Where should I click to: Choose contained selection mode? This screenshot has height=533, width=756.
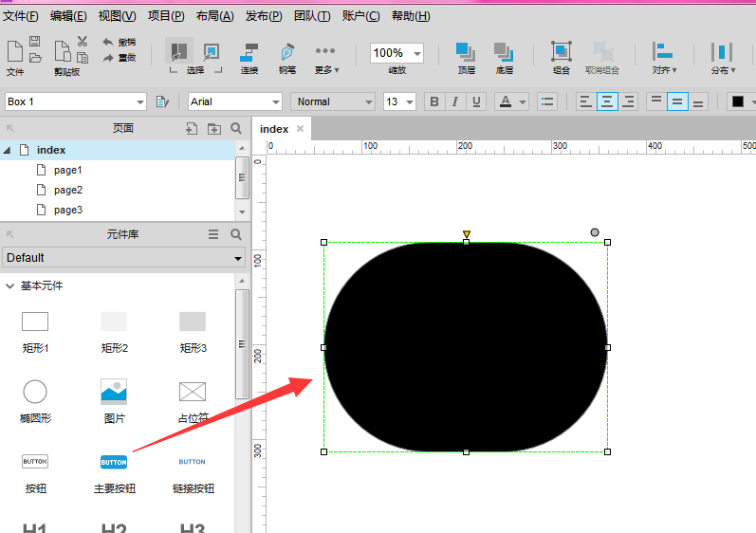tap(211, 51)
